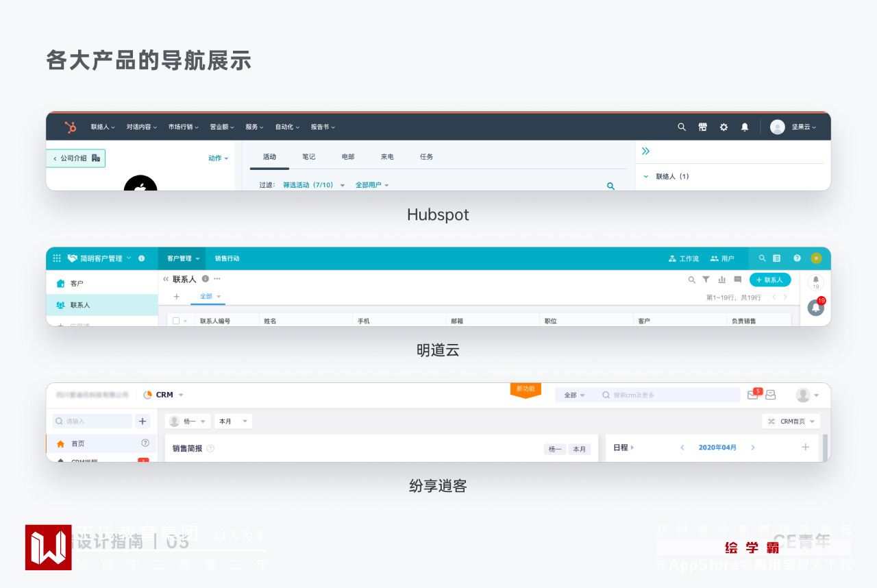Select 首页 in the 纷享销客 sidebar
The image size is (877, 588).
101,443
